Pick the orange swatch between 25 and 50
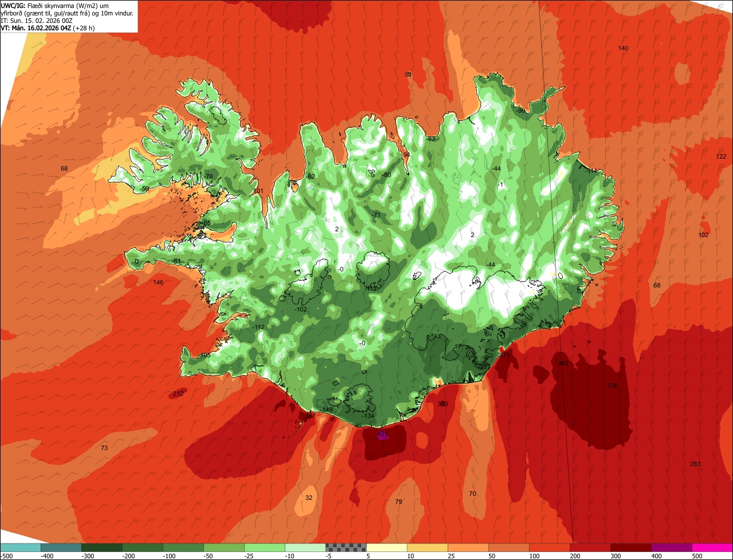Screen dimensions: 733x560 point(468,547)
